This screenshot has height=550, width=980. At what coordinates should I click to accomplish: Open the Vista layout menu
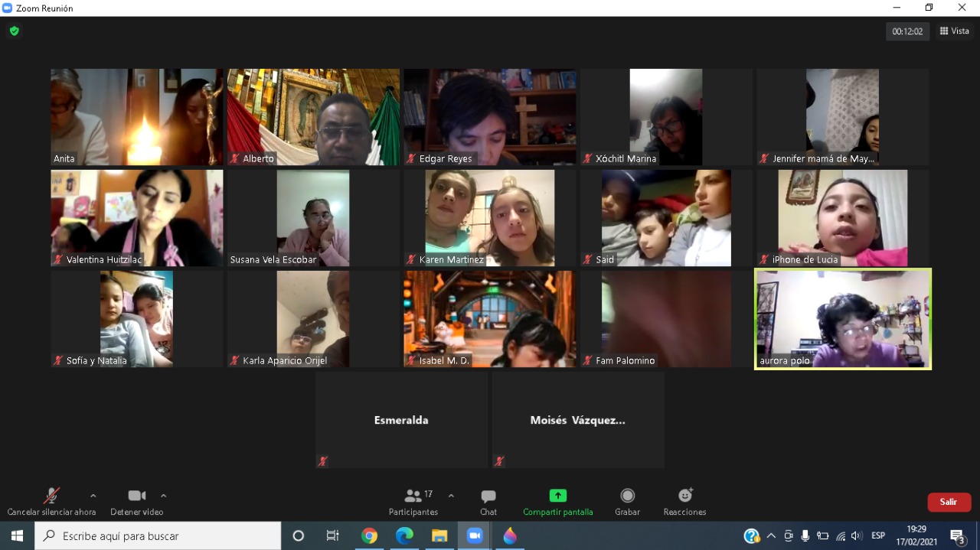pos(955,31)
